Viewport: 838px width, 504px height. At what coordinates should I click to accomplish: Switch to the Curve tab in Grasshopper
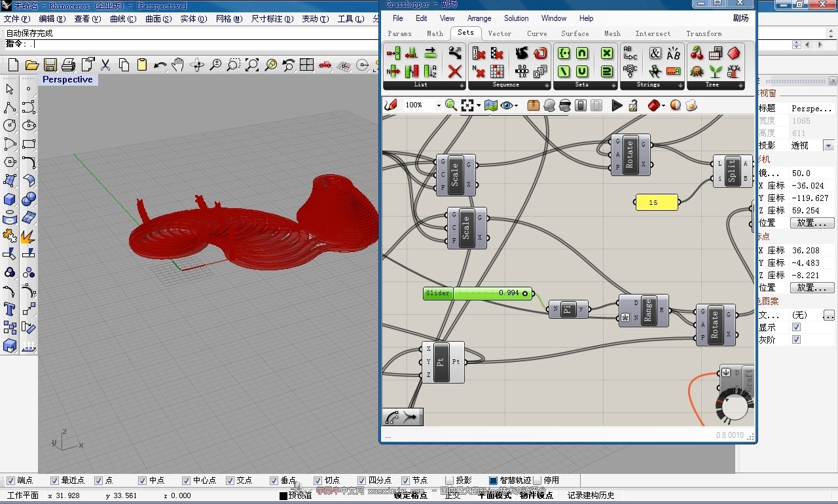(537, 33)
